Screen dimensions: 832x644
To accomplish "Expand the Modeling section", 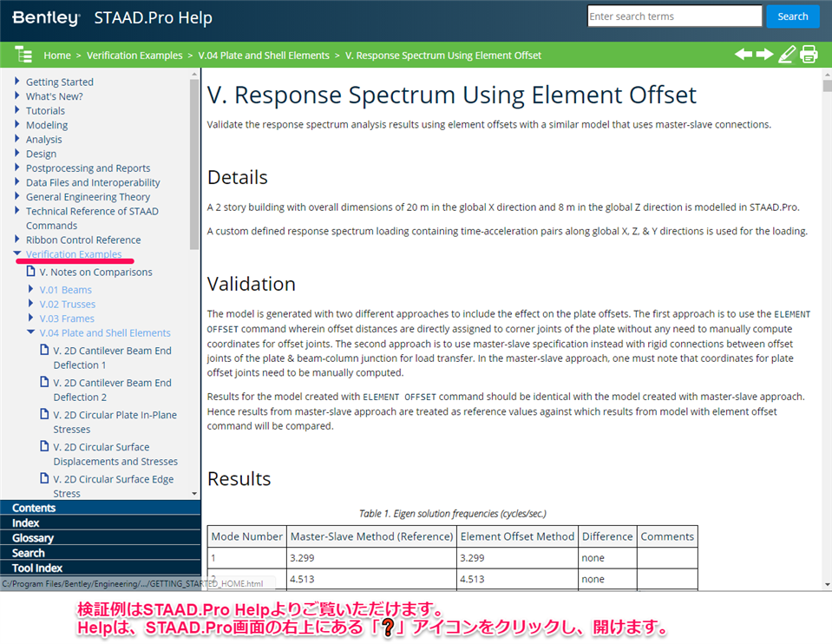I will 17,124.
